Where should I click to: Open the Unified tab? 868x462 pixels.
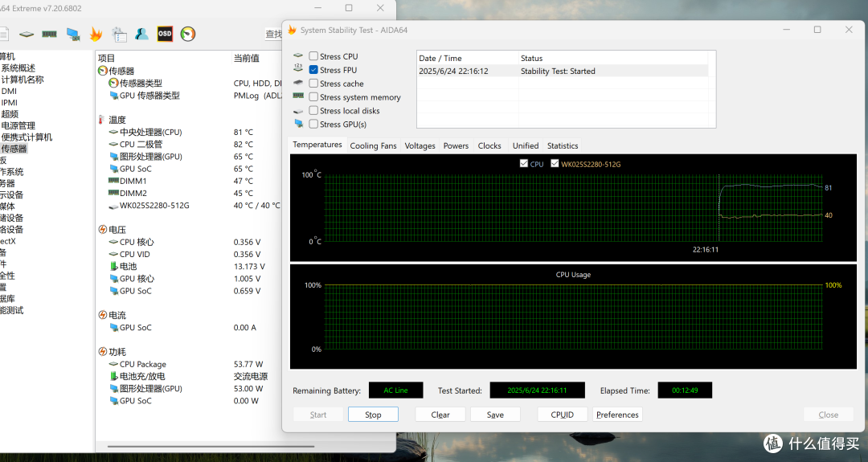(526, 145)
